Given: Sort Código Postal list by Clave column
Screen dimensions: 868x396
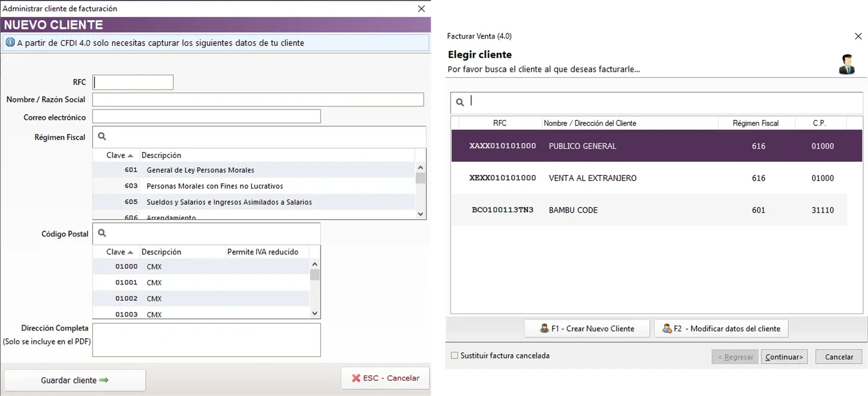Looking at the screenshot, I should coord(119,252).
